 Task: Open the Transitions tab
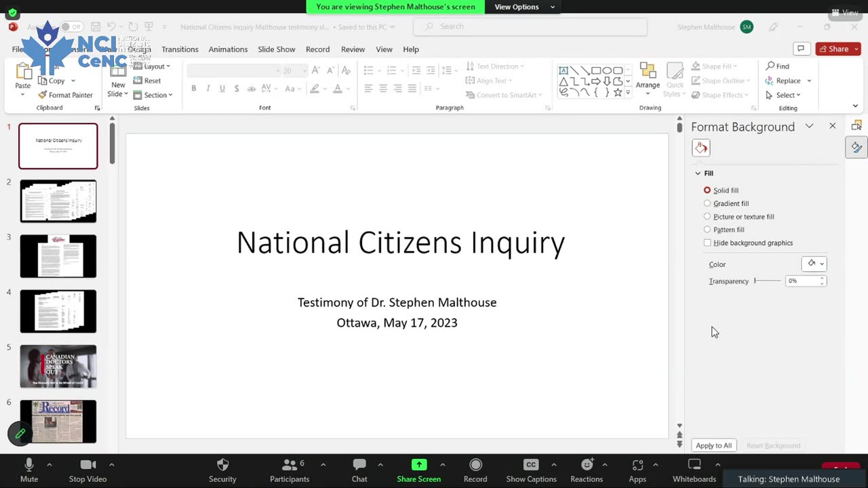pyautogui.click(x=180, y=49)
